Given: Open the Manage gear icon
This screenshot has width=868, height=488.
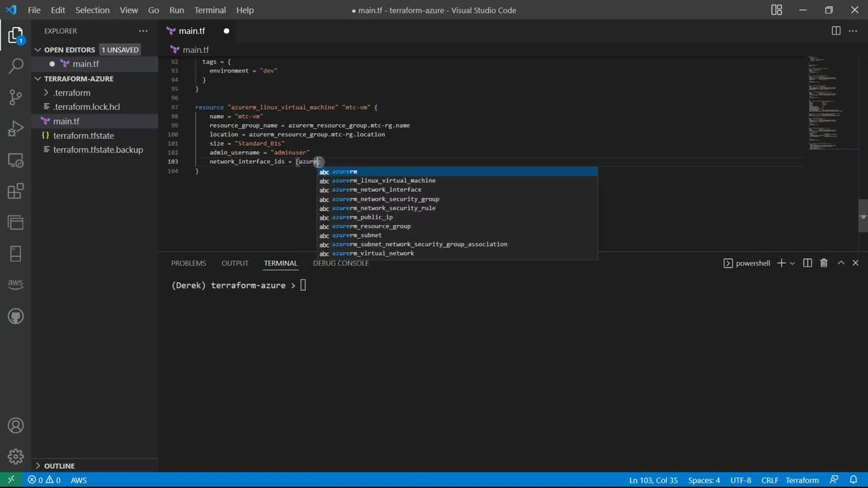Looking at the screenshot, I should click(x=16, y=457).
